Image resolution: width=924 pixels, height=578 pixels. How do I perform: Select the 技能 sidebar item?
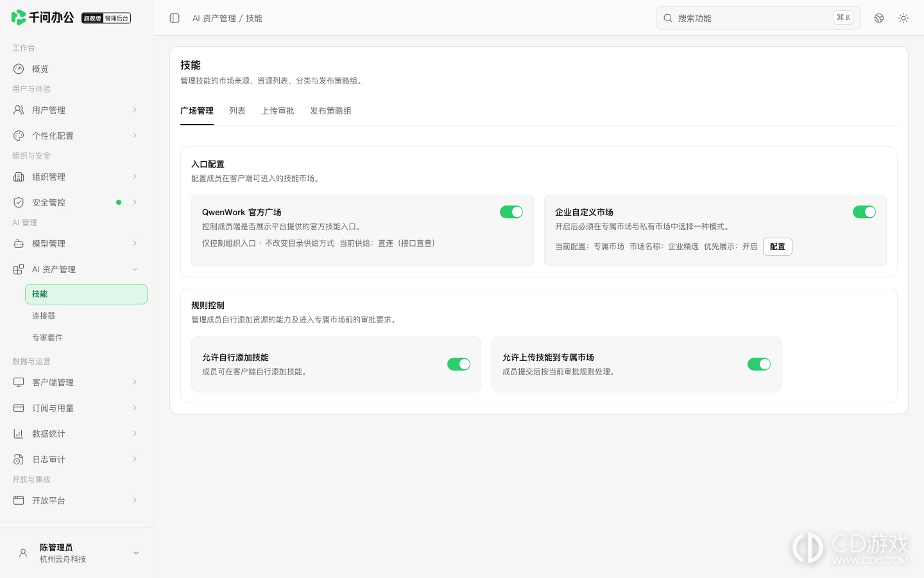86,294
